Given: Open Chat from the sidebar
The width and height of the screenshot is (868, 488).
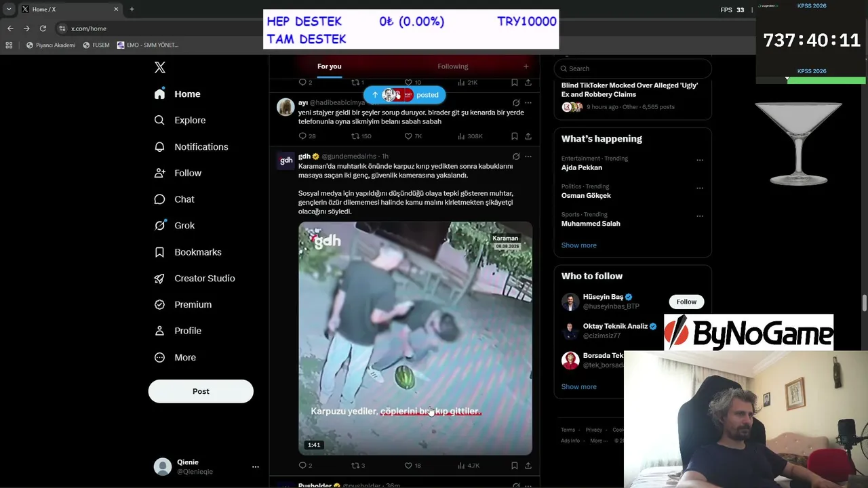Looking at the screenshot, I should tap(174, 199).
